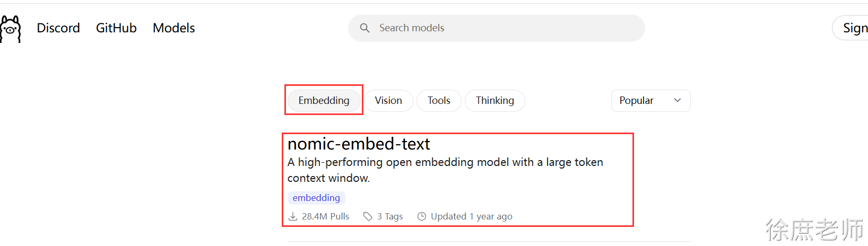The width and height of the screenshot is (868, 246).
Task: Click the pulls download icon
Action: pos(293,216)
